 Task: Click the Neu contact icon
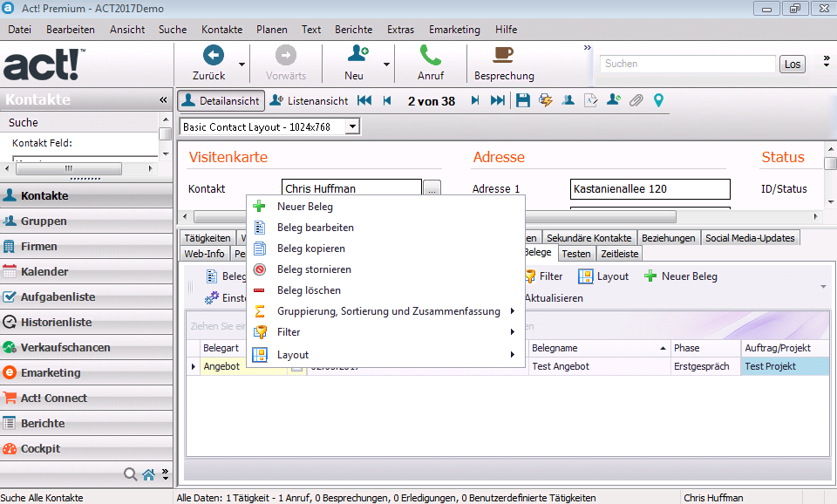point(357,54)
